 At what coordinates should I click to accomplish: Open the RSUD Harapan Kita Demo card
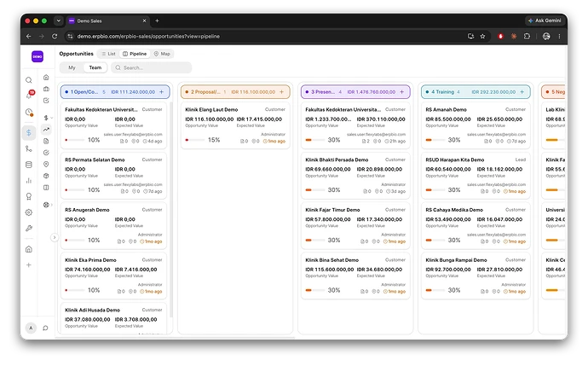[x=476, y=176]
